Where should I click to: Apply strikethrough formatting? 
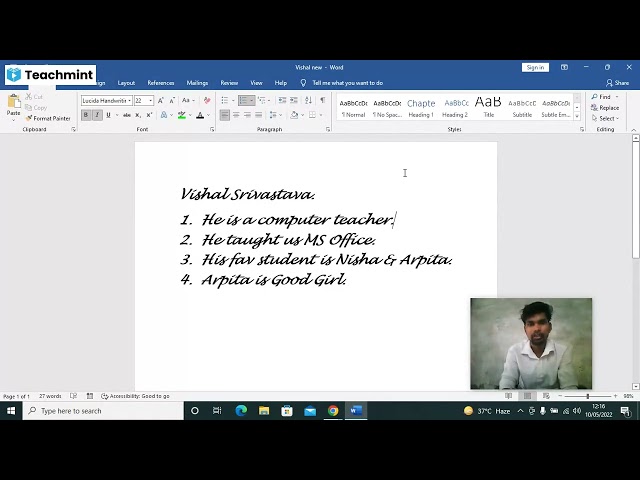(127, 116)
